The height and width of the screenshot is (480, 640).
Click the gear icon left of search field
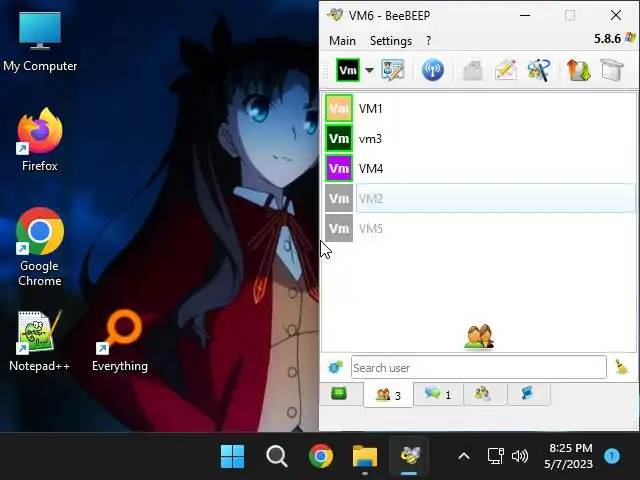pos(336,367)
